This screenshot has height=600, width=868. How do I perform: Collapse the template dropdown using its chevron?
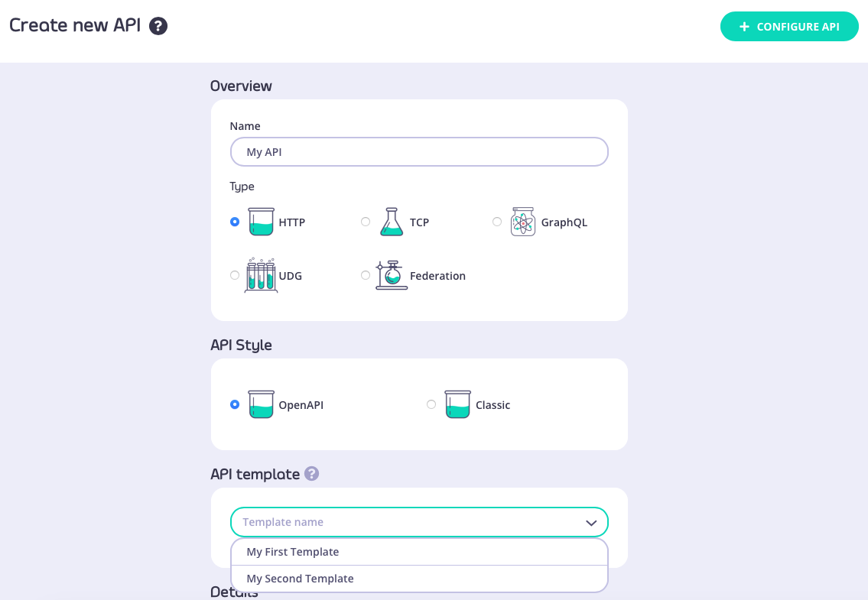(x=591, y=523)
